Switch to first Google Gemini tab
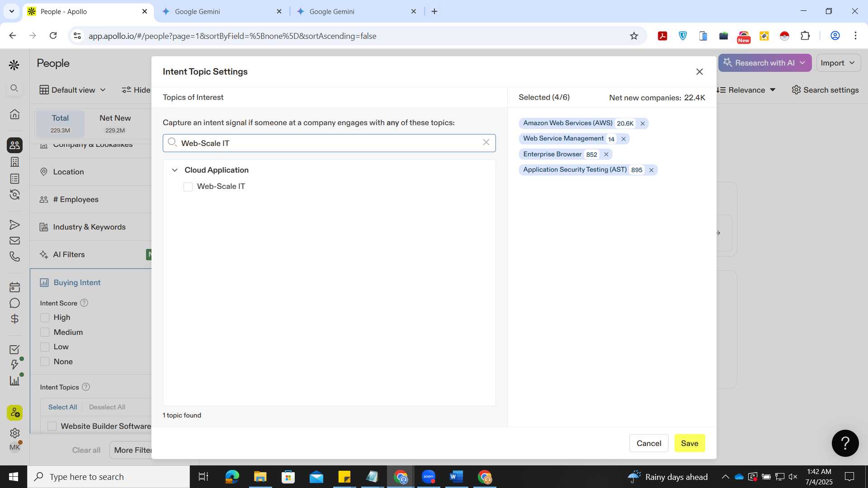The width and height of the screenshot is (868, 488). point(222,11)
